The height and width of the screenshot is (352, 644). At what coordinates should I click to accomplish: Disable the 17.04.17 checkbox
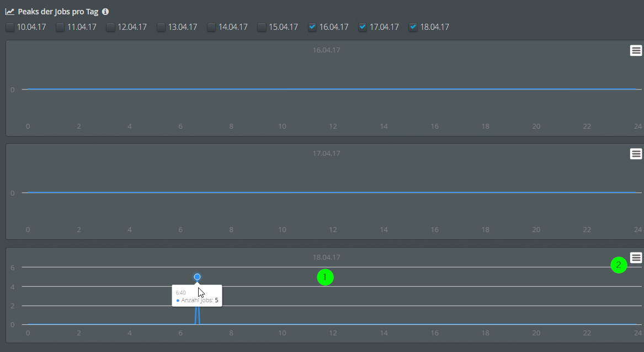click(363, 27)
